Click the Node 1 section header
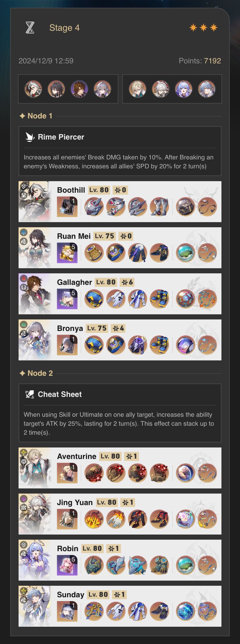Image resolution: width=240 pixels, height=644 pixels. point(36,116)
